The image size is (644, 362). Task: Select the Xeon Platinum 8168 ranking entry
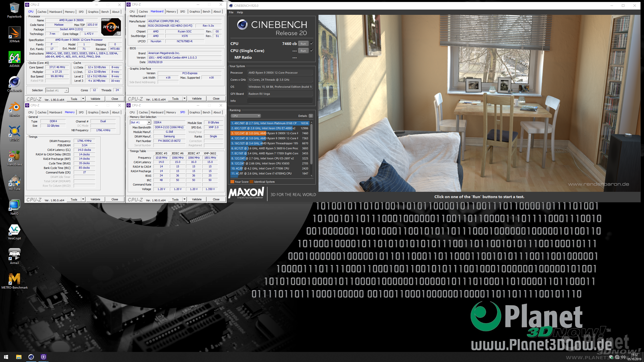(x=270, y=123)
